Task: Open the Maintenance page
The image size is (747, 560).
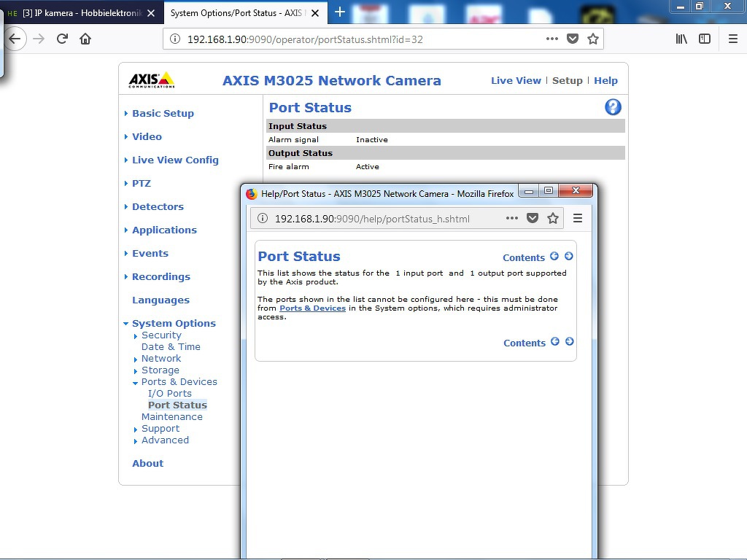Action: point(171,416)
